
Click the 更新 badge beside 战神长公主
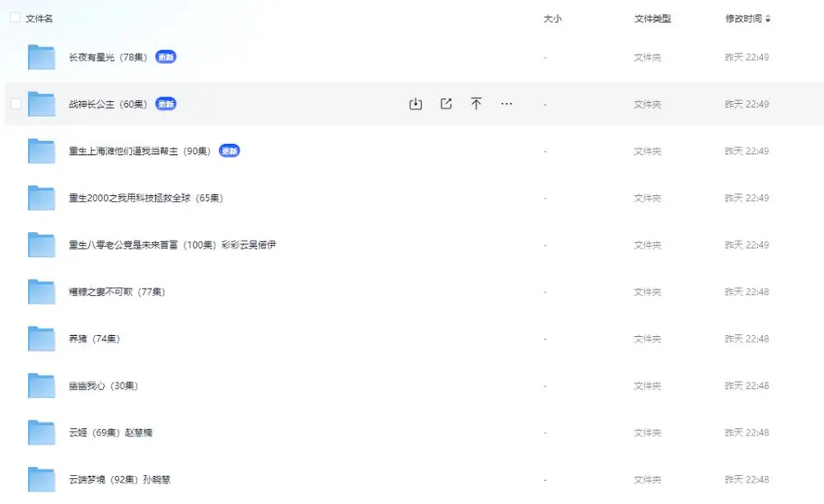coord(166,104)
